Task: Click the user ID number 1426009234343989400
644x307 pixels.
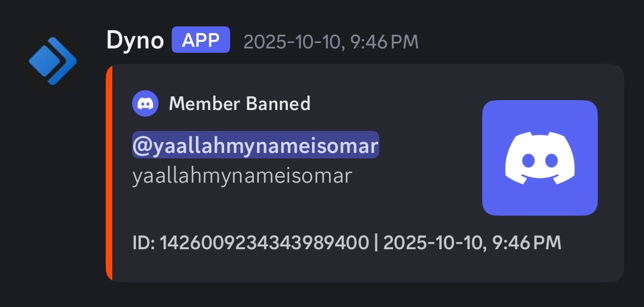Action: 264,242
